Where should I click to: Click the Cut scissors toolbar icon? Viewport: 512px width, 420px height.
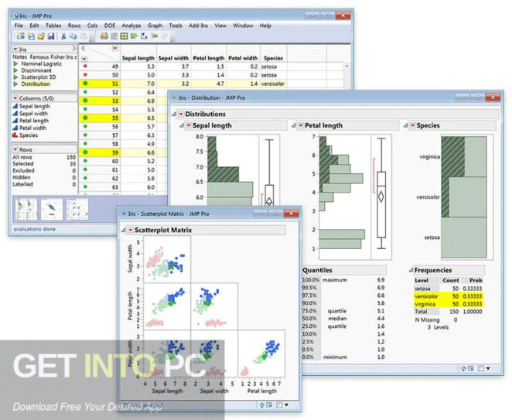(x=63, y=36)
